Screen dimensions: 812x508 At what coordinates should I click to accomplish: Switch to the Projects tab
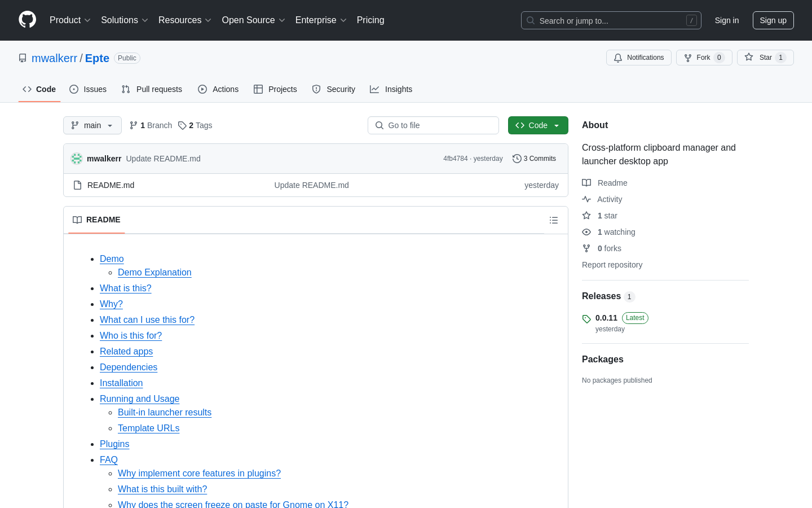point(275,89)
